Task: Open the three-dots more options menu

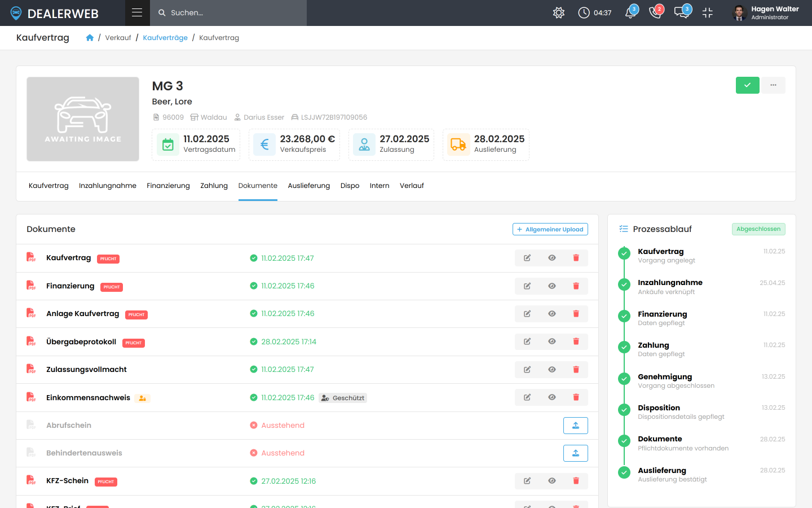Action: (x=774, y=85)
